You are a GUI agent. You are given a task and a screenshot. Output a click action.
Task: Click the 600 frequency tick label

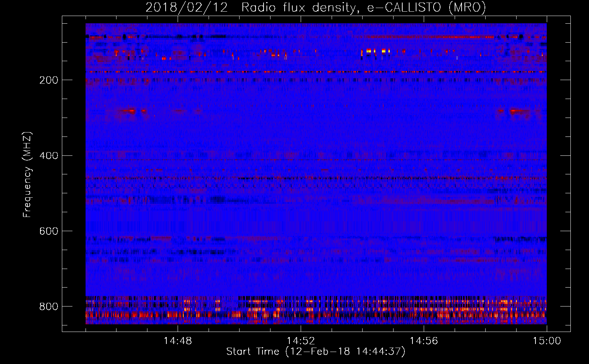pos(49,231)
